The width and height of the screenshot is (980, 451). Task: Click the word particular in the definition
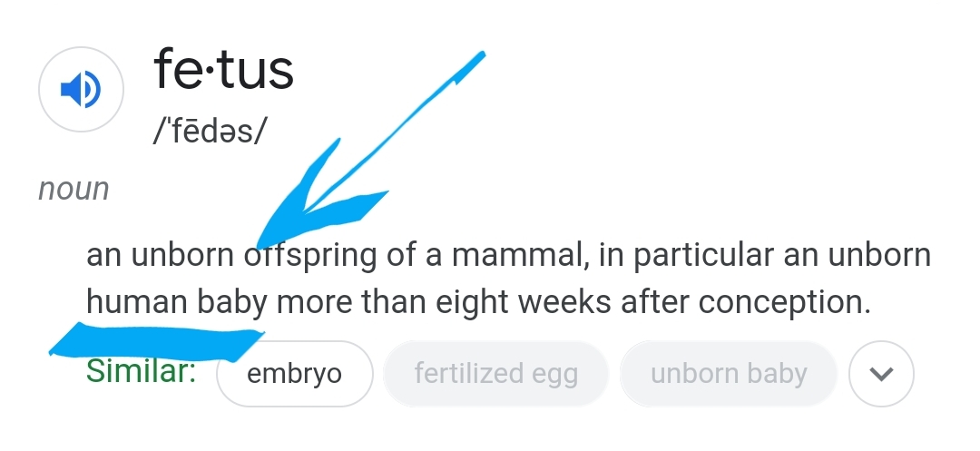704,256
